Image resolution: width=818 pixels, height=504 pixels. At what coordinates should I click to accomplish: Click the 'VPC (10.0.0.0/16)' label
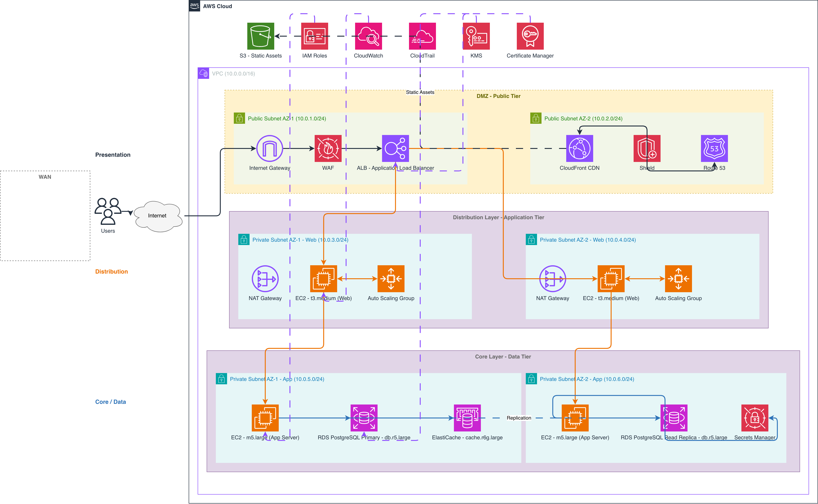pos(233,74)
